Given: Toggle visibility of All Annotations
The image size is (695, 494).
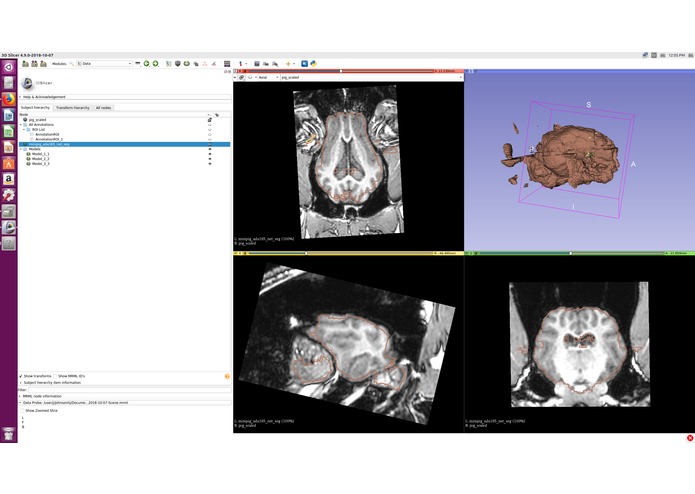Looking at the screenshot, I should [210, 124].
